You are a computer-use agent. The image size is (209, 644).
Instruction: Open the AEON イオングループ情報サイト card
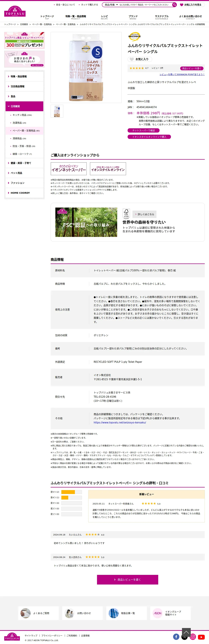coord(170,613)
